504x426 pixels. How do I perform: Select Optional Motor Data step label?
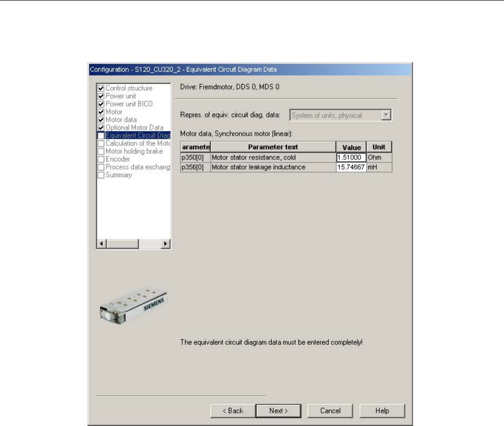[x=134, y=128]
